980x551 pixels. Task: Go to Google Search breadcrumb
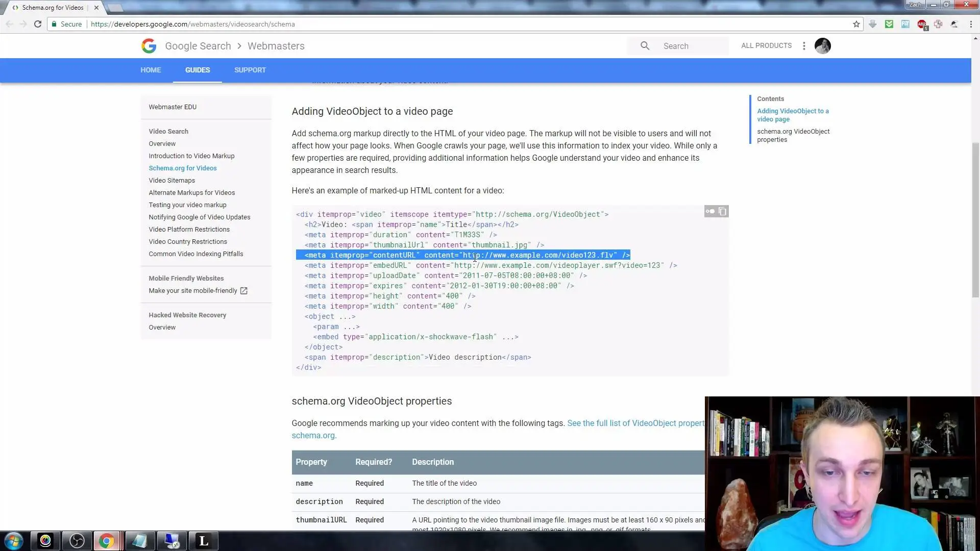(x=198, y=46)
